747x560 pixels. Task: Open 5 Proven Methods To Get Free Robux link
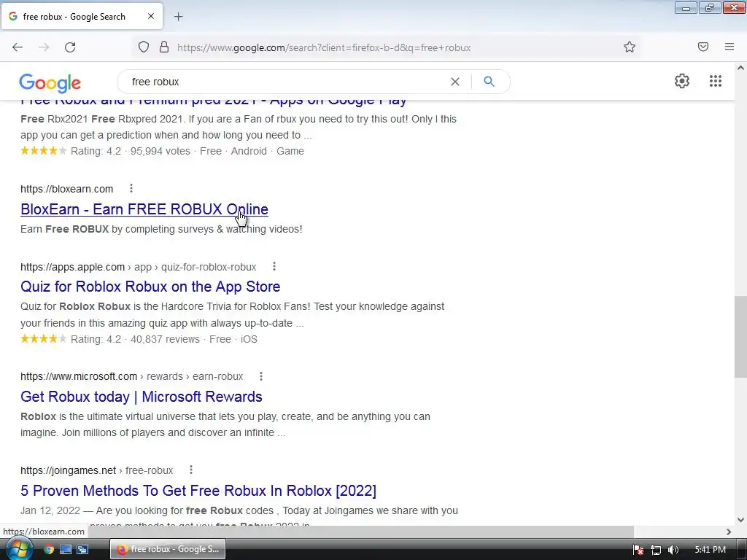pyautogui.click(x=198, y=491)
